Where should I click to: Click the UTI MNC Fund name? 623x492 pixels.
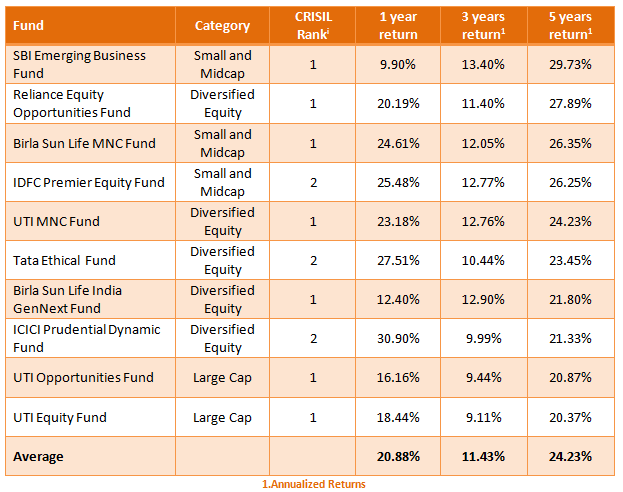click(56, 221)
